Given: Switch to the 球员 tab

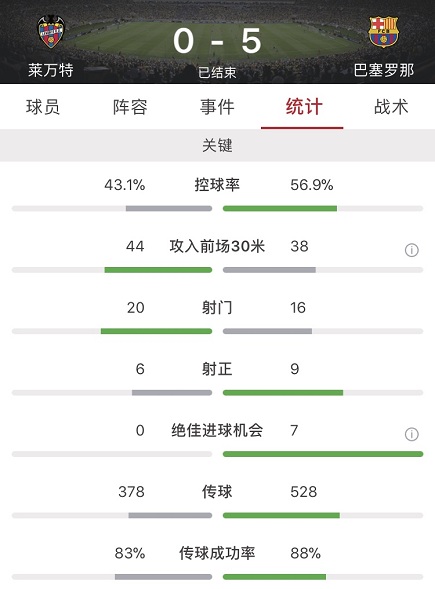Looking at the screenshot, I should [x=43, y=107].
